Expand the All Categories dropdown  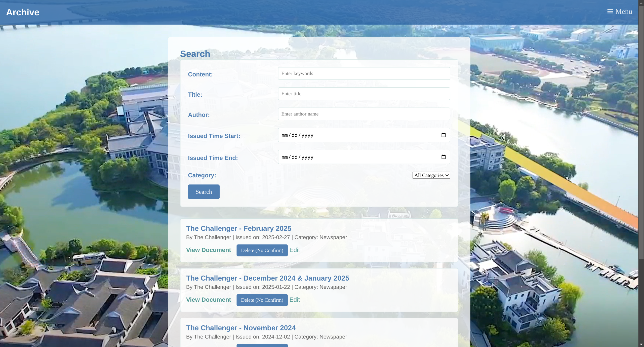coord(431,175)
